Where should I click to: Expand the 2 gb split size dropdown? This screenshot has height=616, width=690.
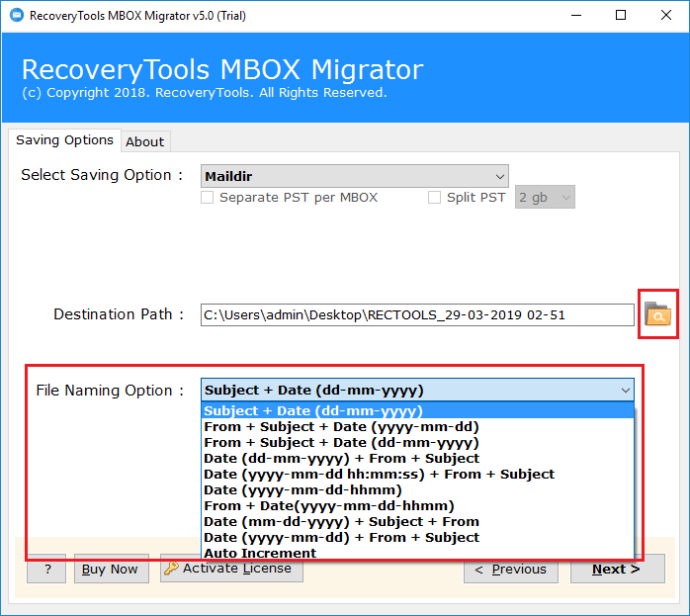(545, 197)
